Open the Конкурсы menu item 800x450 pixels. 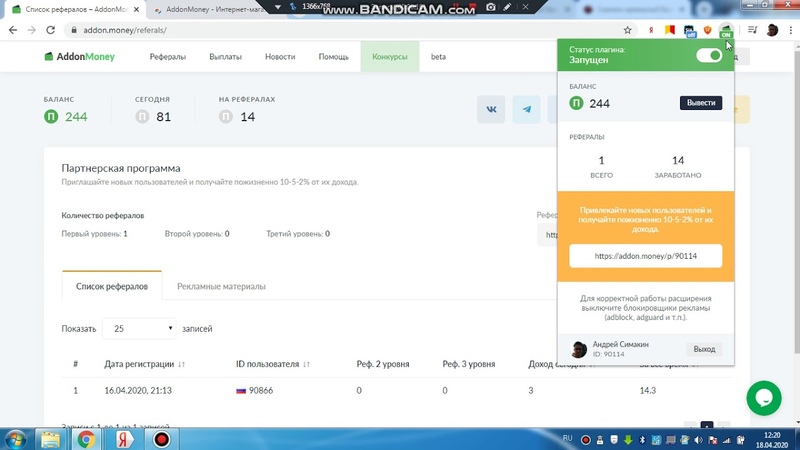[389, 57]
